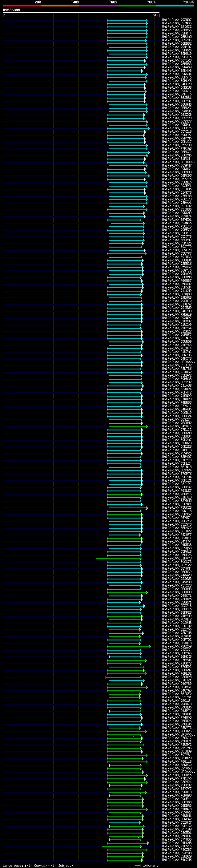Click the UniRef100_C0HIJ6 entry
Screen dimensions: 197x868
tap(176, 94)
